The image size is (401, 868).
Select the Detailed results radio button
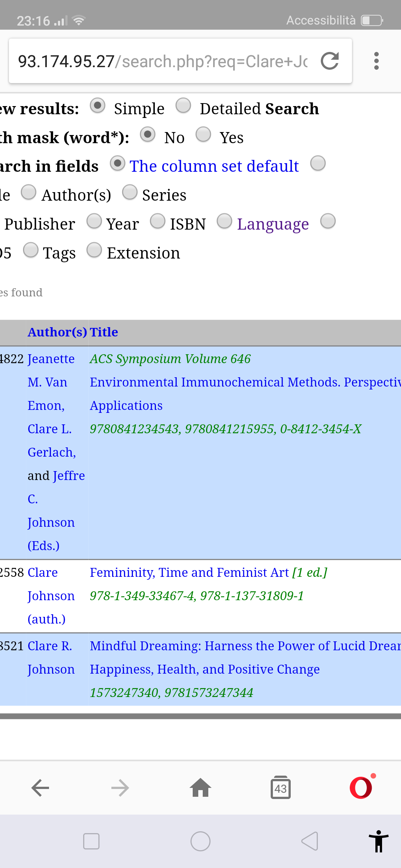pos(183,106)
